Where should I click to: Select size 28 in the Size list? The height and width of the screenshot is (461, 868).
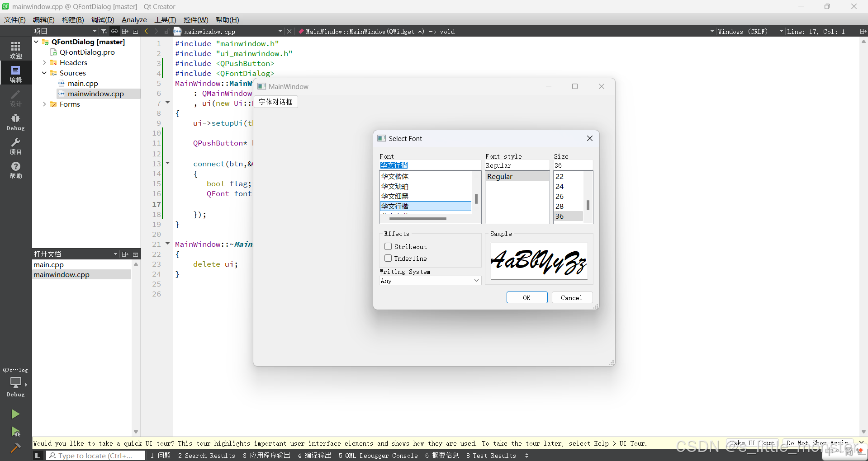pos(569,206)
